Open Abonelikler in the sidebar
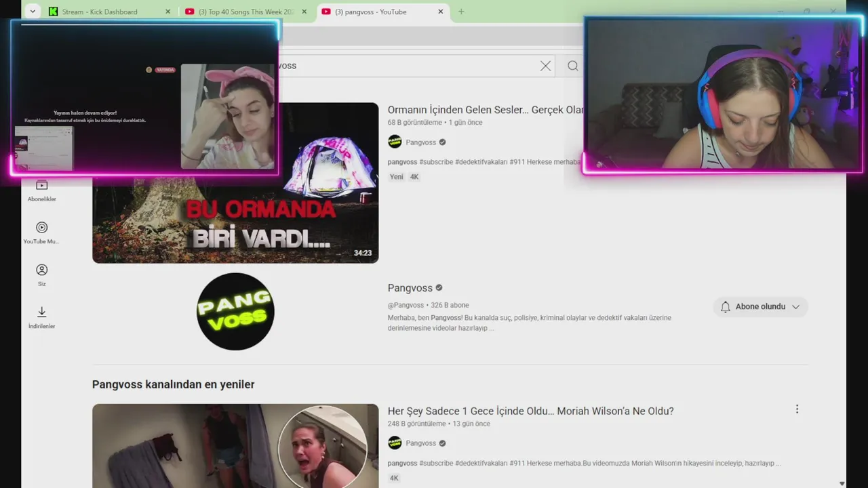This screenshot has width=868, height=488. [42, 190]
